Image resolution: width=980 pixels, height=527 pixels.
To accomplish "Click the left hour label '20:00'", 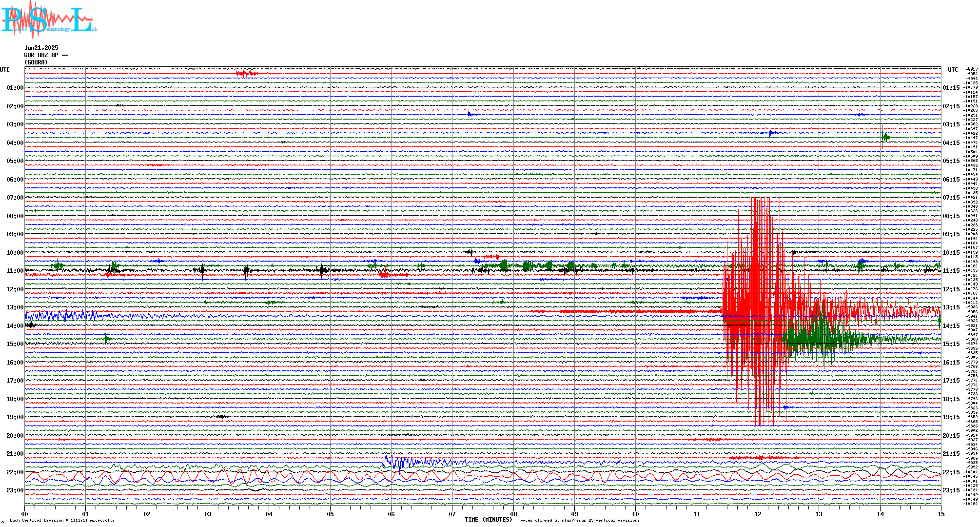I will pyautogui.click(x=15, y=436).
